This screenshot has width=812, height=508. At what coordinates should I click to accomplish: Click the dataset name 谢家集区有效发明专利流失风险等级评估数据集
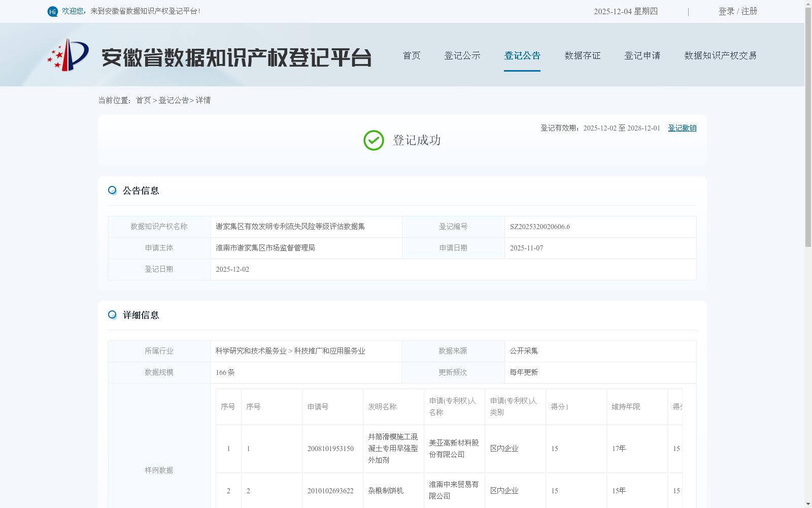tap(290, 227)
